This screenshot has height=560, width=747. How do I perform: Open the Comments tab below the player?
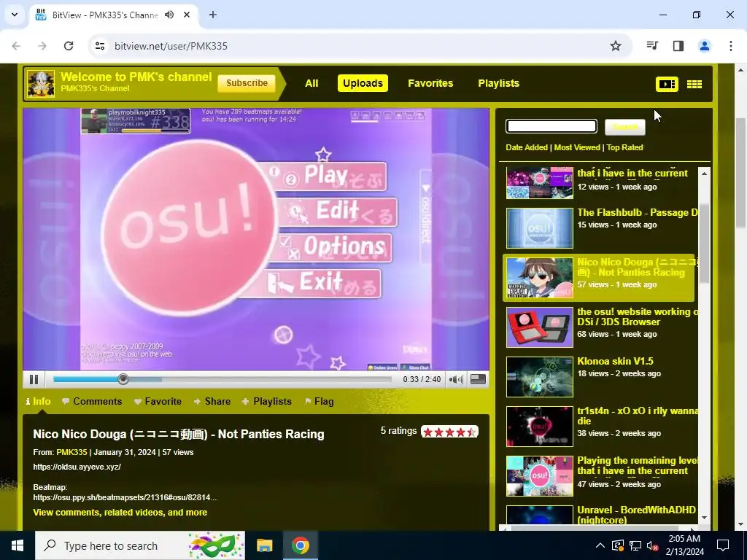pyautogui.click(x=92, y=402)
